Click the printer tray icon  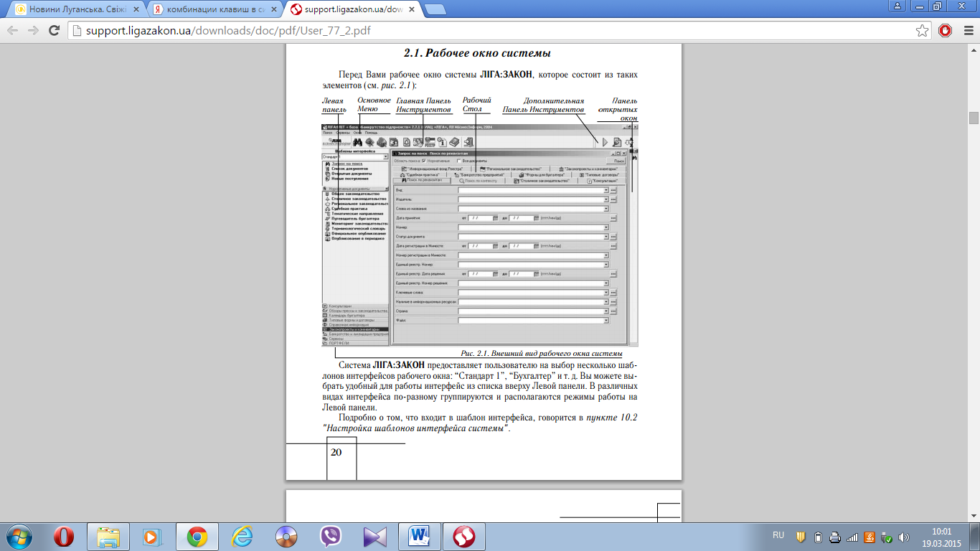pos(835,537)
